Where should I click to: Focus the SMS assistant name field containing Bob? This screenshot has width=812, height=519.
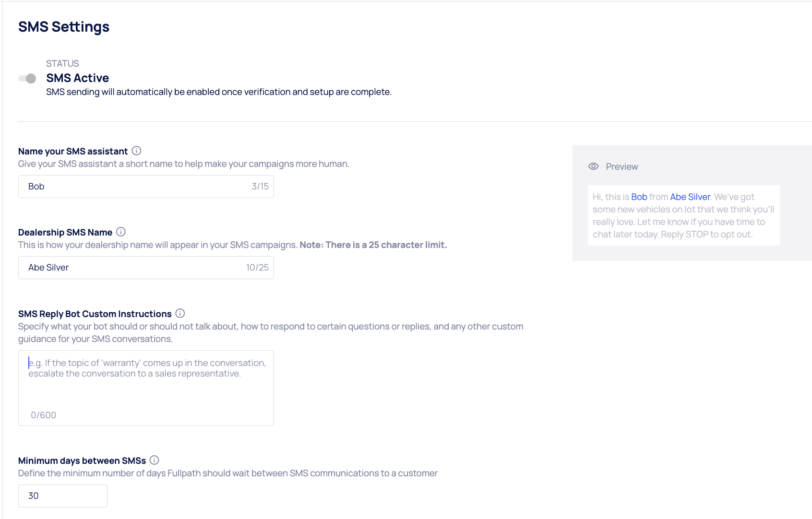coord(134,187)
